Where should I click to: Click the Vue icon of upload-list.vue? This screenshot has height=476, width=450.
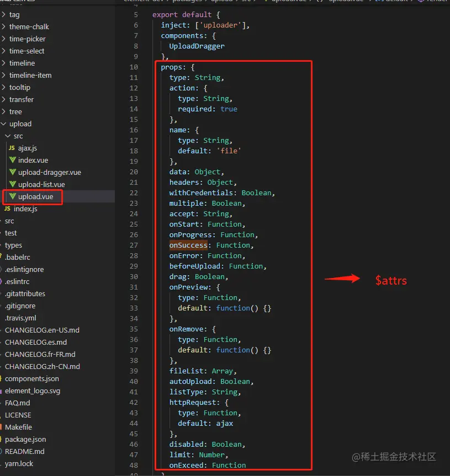13,184
